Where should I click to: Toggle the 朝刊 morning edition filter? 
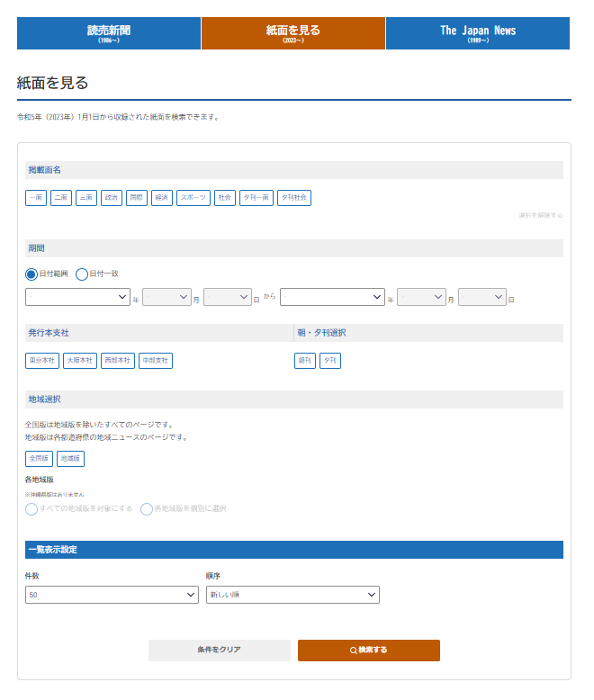(x=305, y=361)
